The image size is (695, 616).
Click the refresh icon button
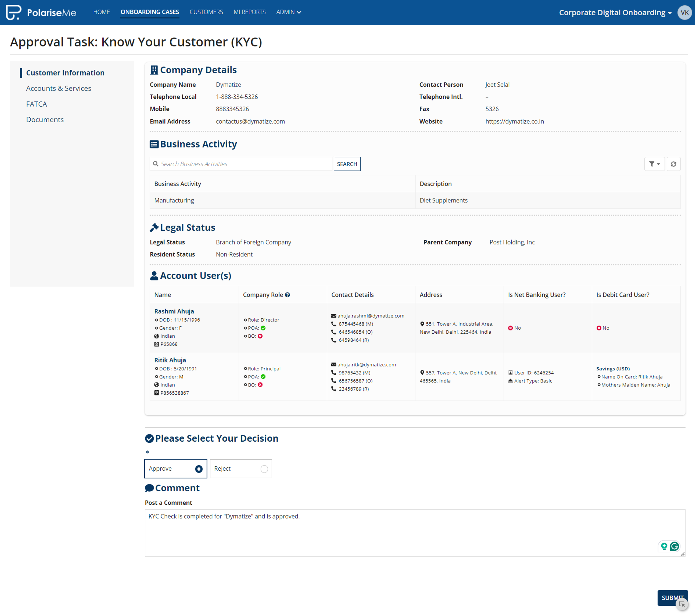pos(673,164)
